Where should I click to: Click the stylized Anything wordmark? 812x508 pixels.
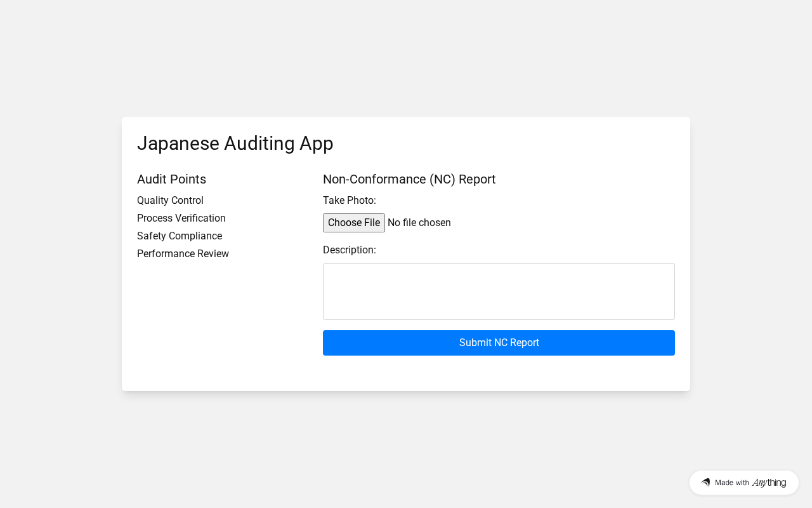click(769, 483)
